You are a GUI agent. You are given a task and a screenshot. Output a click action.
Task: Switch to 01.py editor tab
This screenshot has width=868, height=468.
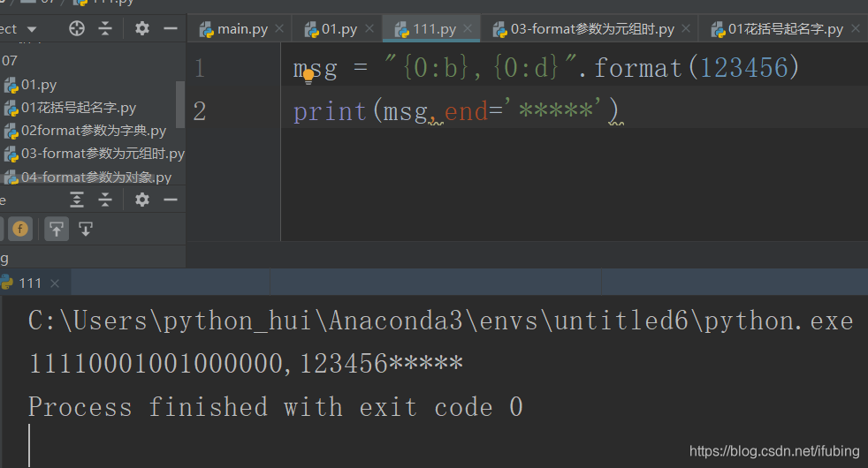click(339, 29)
